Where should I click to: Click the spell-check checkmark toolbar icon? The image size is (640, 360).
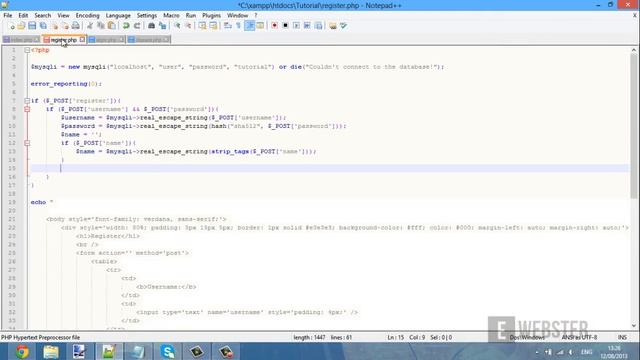click(x=344, y=26)
